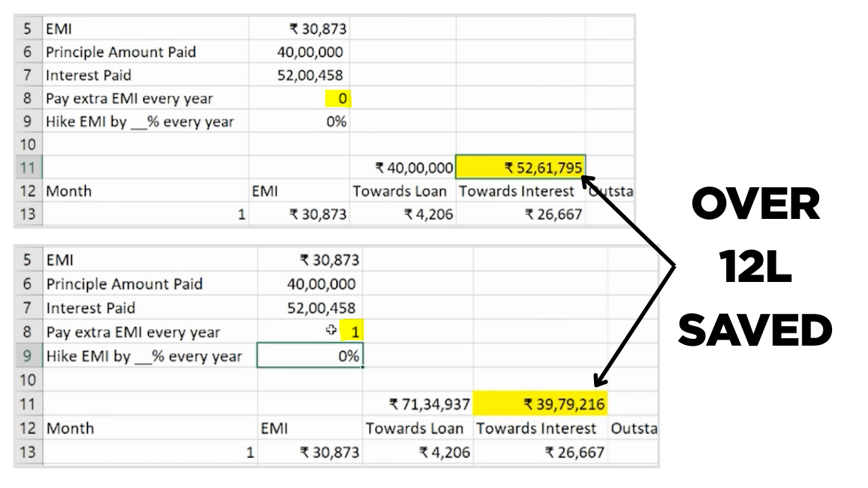868x488 pixels.
Task: Select the 'Month' header cell in lower table
Action: (70, 428)
